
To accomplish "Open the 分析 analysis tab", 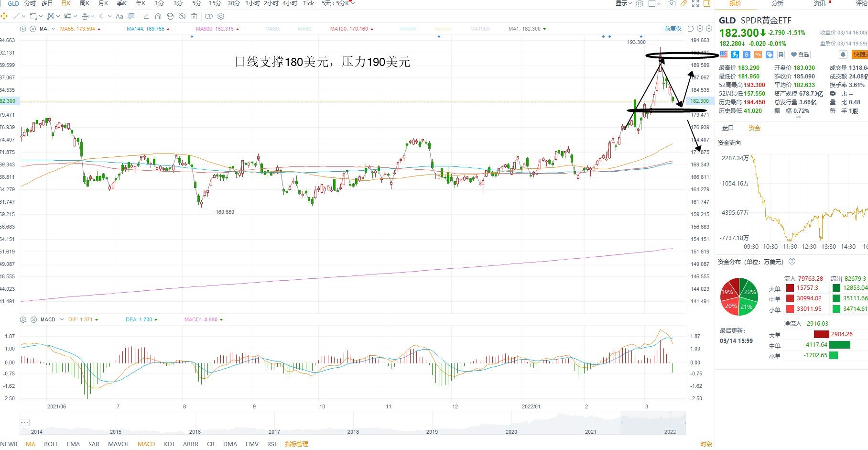I will tap(778, 3).
